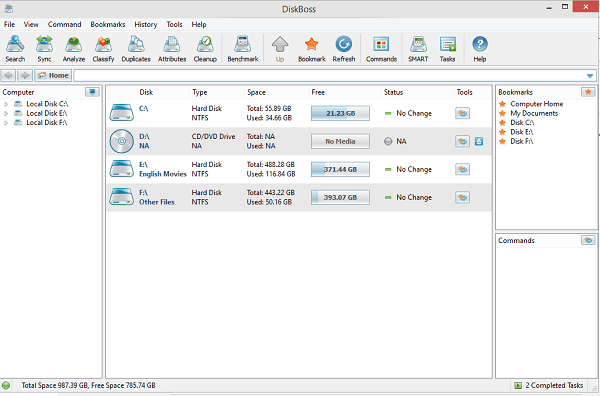Open Computer Home bookmark
This screenshot has width=600, height=396.
tap(536, 104)
